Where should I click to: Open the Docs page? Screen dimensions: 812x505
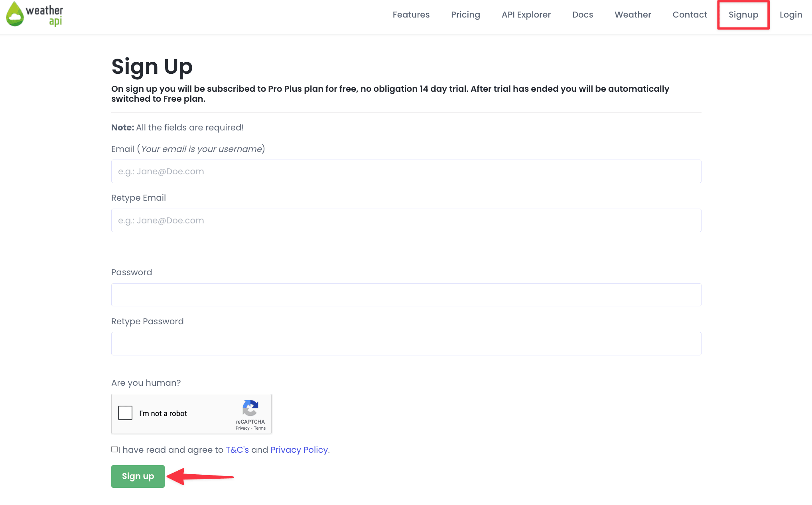click(583, 14)
